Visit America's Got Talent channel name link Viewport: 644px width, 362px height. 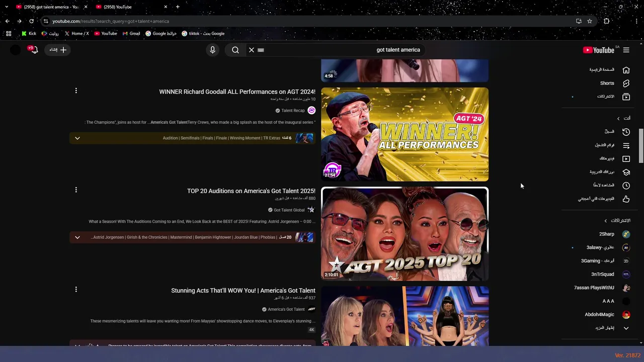286,309
